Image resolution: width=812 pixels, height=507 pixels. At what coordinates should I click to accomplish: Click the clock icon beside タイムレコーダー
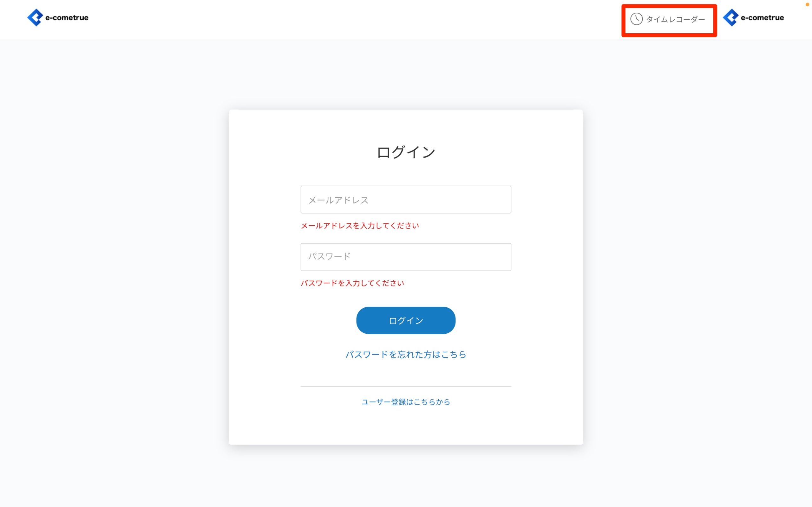(x=636, y=19)
